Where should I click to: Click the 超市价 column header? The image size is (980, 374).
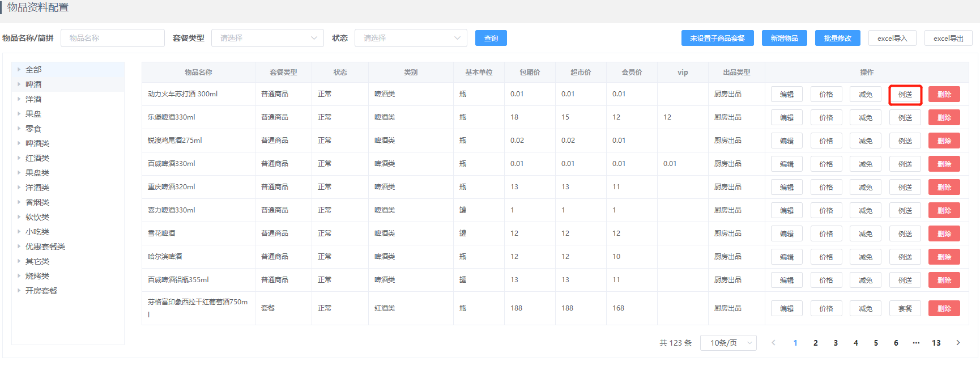(581, 73)
